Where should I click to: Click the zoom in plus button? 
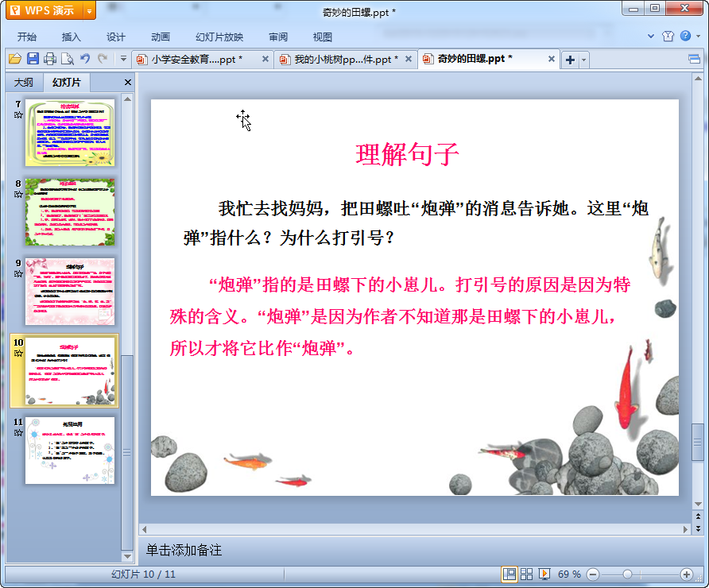point(687,574)
